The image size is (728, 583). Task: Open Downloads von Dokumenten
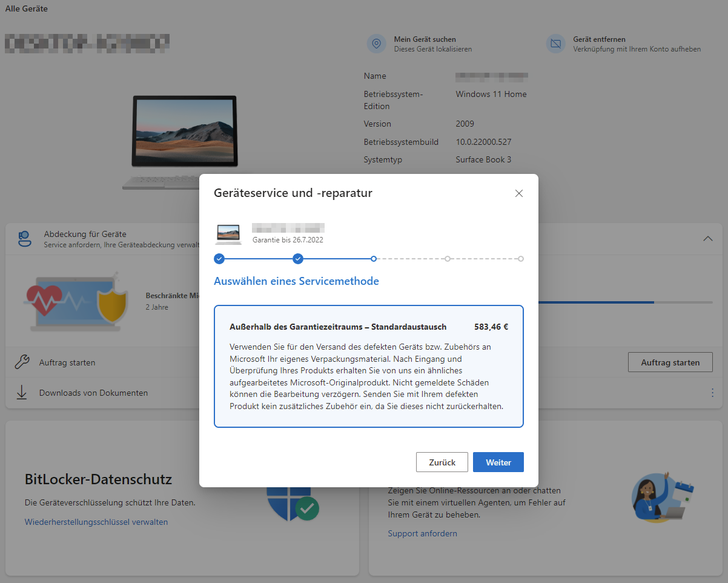click(93, 393)
